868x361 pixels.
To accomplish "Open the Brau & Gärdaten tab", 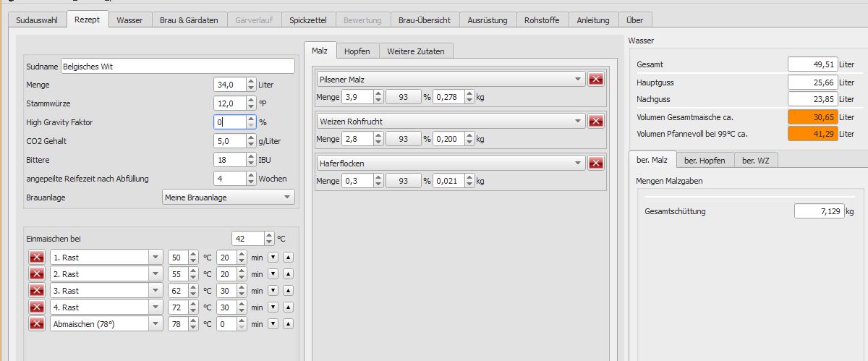I will [189, 20].
